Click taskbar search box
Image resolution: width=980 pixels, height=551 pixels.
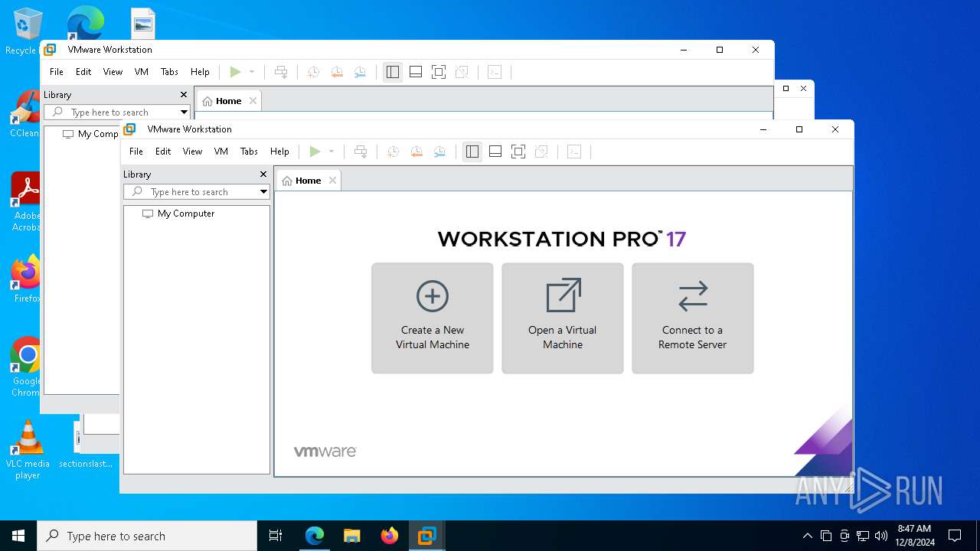tap(147, 536)
